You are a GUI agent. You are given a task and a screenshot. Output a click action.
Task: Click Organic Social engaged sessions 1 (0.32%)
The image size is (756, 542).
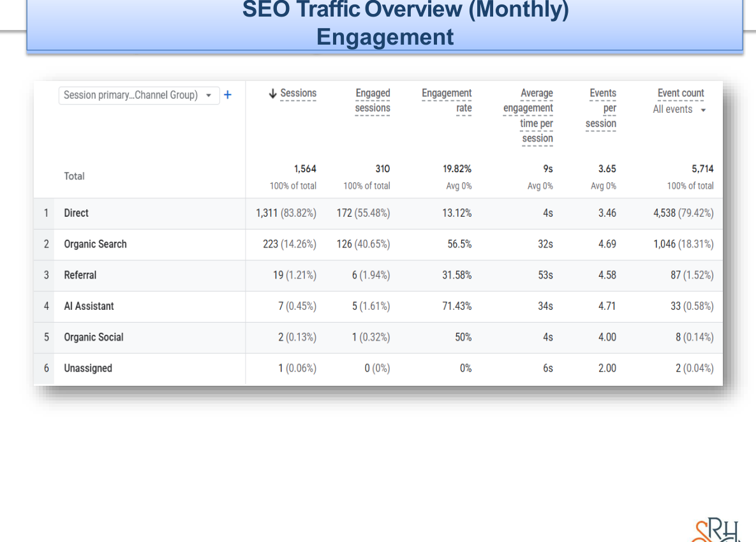pyautogui.click(x=371, y=337)
